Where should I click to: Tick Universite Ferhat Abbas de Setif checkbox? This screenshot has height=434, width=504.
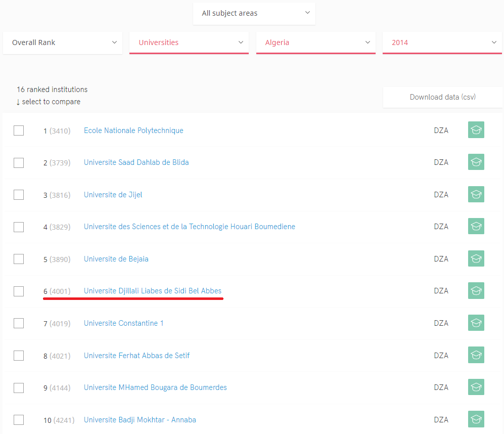coord(19,356)
